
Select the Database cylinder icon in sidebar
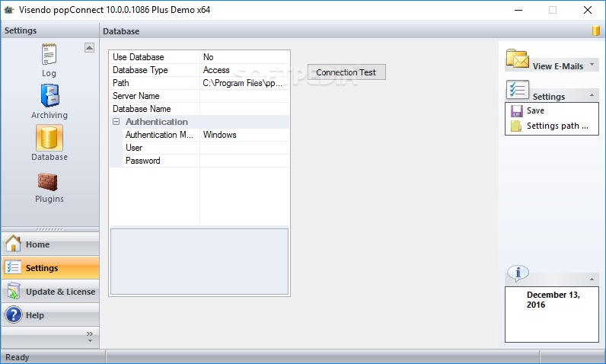click(49, 138)
